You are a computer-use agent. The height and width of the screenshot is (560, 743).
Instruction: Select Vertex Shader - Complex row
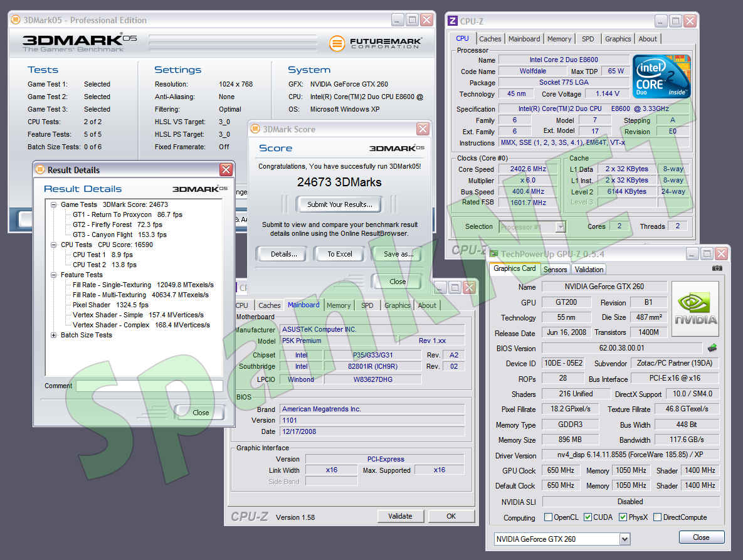[x=141, y=325]
